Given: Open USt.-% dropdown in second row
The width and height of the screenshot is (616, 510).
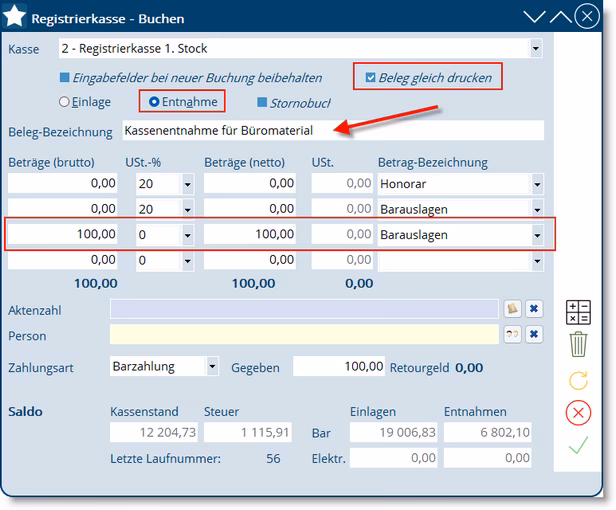Looking at the screenshot, I should pos(188,209).
